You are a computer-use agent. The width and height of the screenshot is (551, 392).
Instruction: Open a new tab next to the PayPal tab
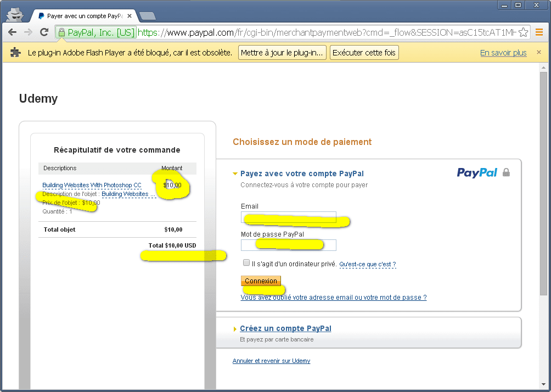147,16
